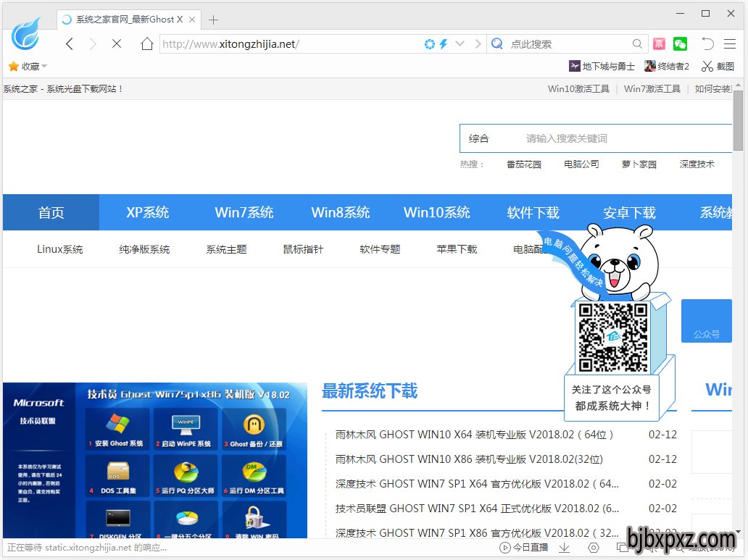Open the Linux系统 submenu item

pos(60,249)
